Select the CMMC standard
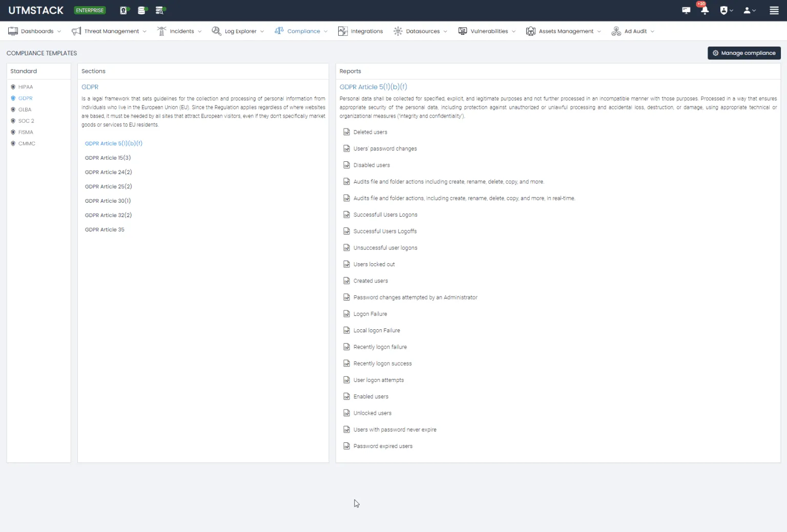The image size is (787, 532). [x=23, y=143]
